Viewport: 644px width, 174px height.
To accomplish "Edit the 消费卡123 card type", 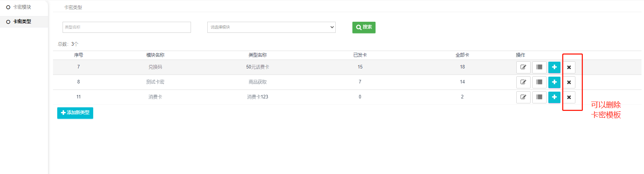I will 523,97.
